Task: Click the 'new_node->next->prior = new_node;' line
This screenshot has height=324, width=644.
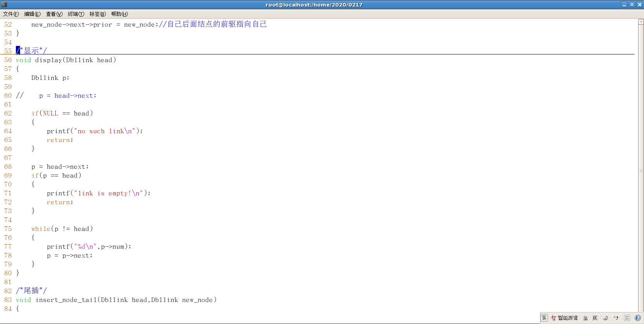Action: (x=95, y=24)
